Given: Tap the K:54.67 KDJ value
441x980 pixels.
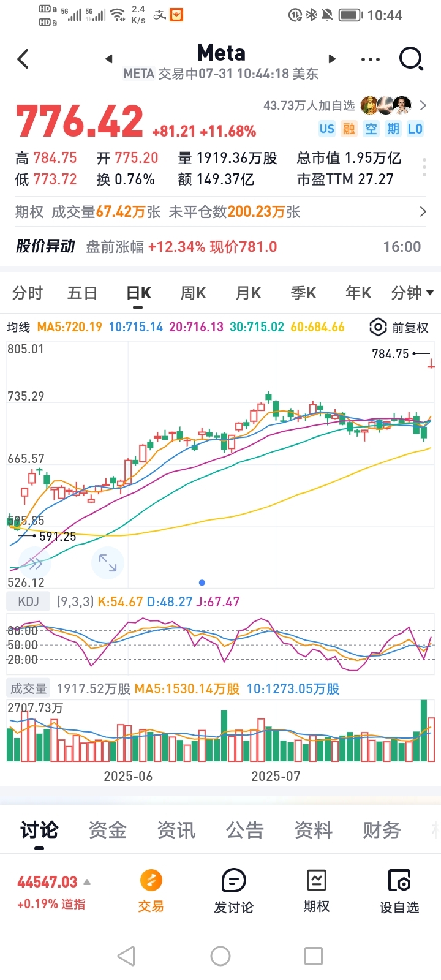Looking at the screenshot, I should pyautogui.click(x=121, y=601).
